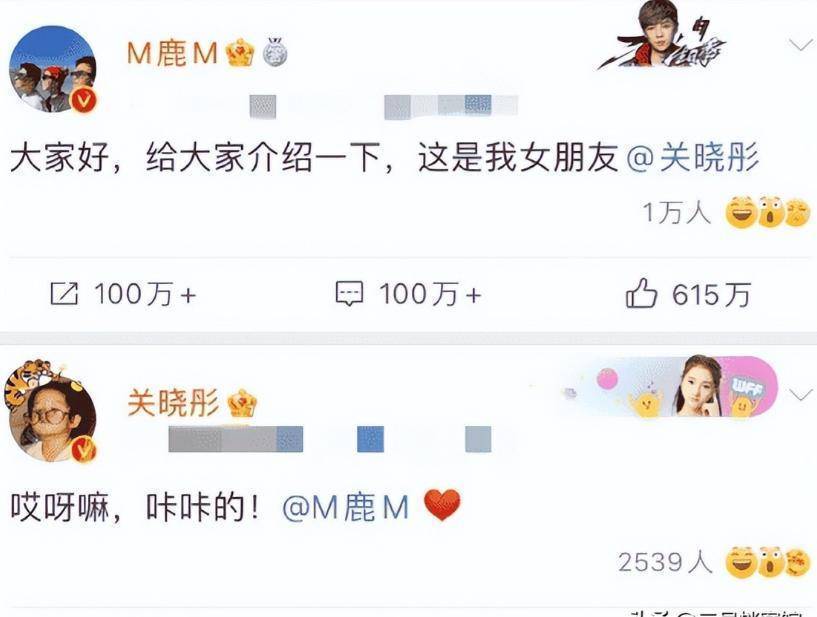The image size is (817, 617).
Task: Click the silver medal badge beside M鹿M
Action: tap(274, 52)
